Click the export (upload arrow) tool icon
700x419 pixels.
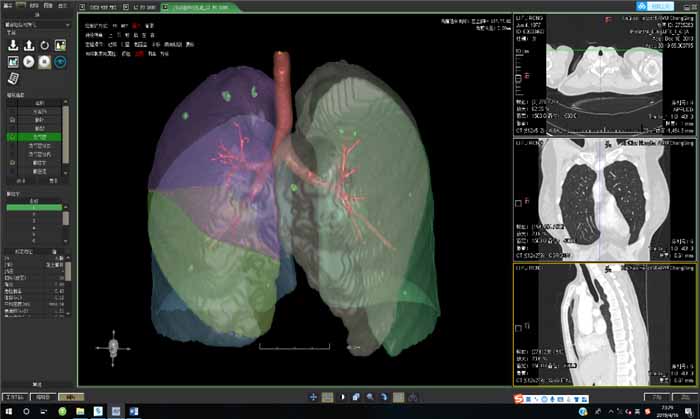point(28,44)
